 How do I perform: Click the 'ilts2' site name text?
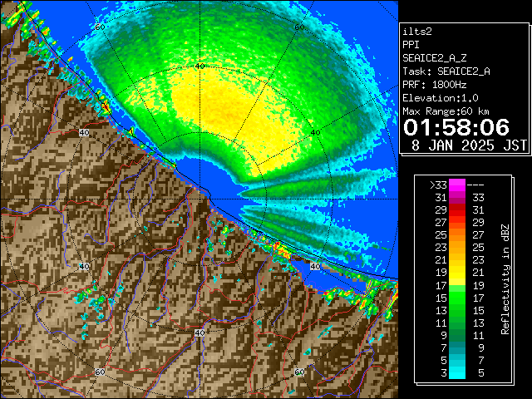coord(417,32)
